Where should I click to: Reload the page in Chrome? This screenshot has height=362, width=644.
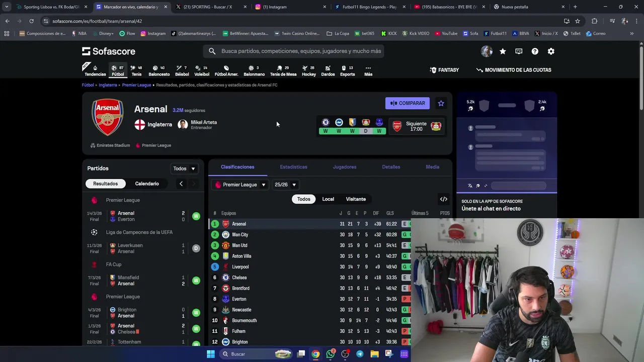pos(31,21)
